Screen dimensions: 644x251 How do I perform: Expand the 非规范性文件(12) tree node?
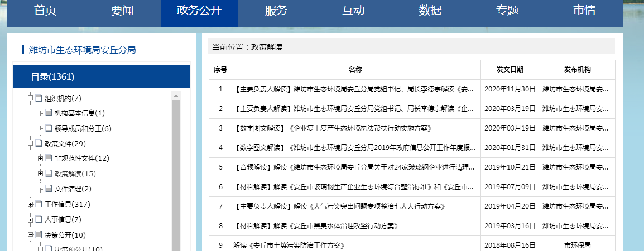point(40,158)
